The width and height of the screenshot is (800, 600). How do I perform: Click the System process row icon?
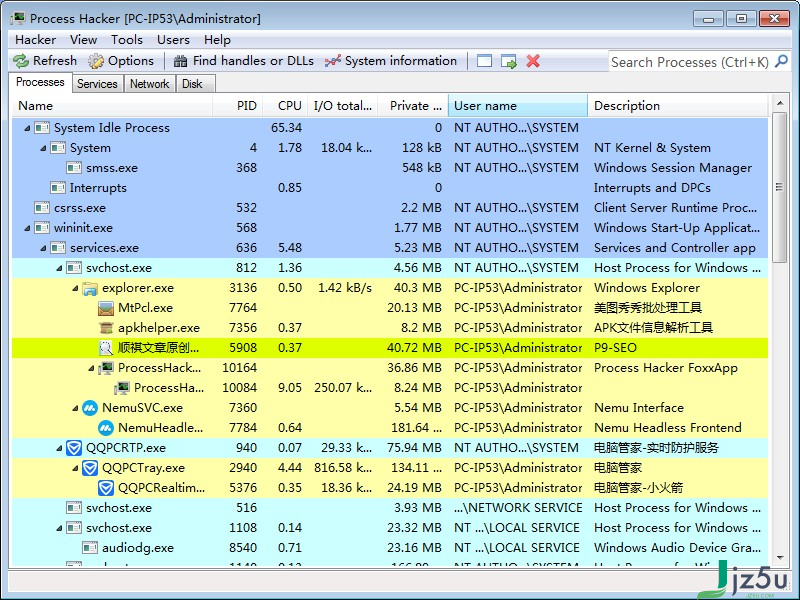(58, 148)
